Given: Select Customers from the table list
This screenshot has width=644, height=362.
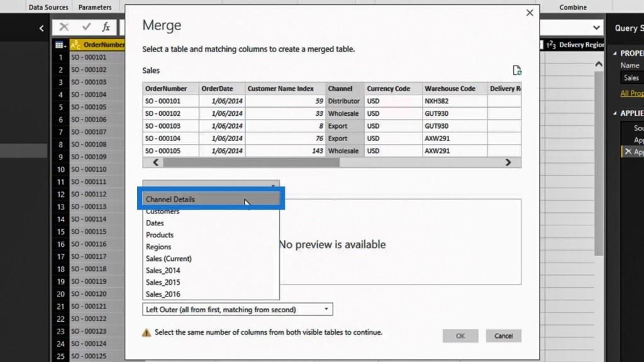Looking at the screenshot, I should [211, 212].
